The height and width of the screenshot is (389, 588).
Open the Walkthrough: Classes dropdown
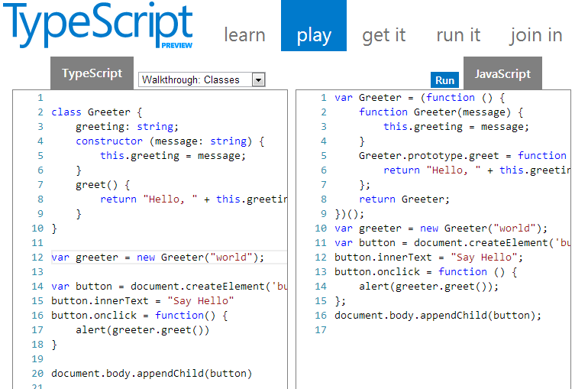point(195,79)
